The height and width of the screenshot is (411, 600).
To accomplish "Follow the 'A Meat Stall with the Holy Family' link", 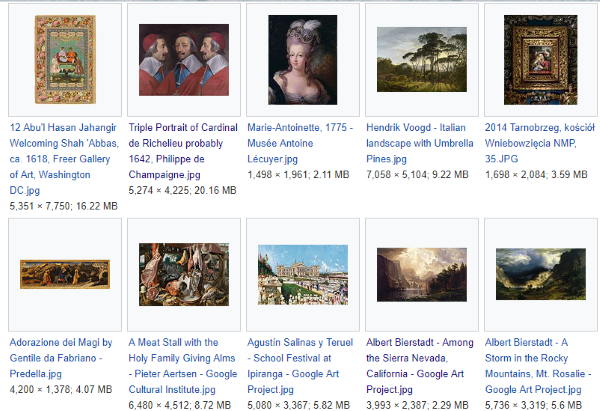I will pyautogui.click(x=183, y=366).
